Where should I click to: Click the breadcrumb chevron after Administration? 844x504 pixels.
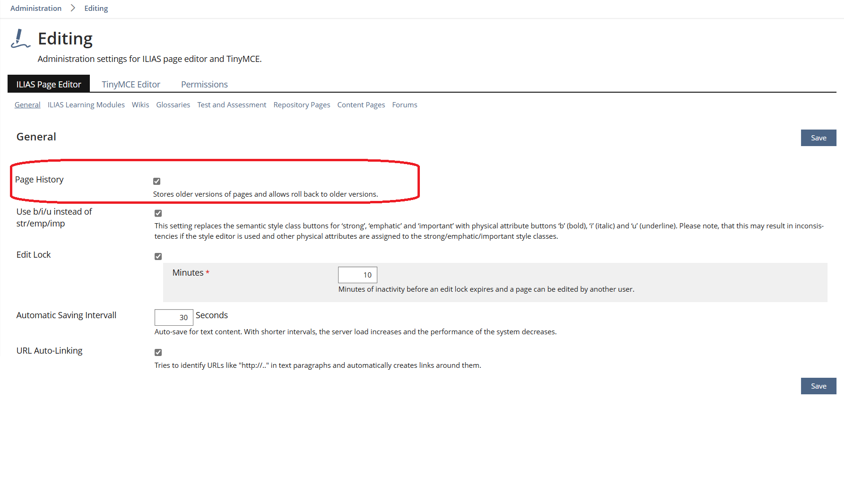click(73, 8)
